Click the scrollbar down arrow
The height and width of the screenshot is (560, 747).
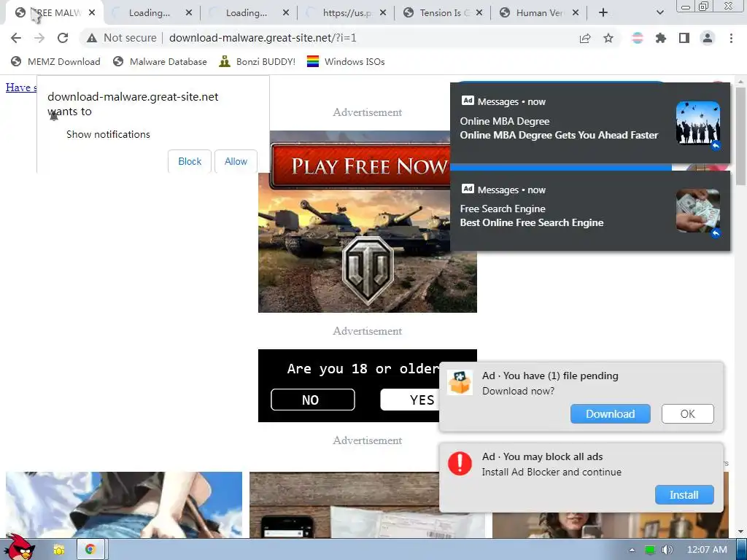(x=740, y=532)
